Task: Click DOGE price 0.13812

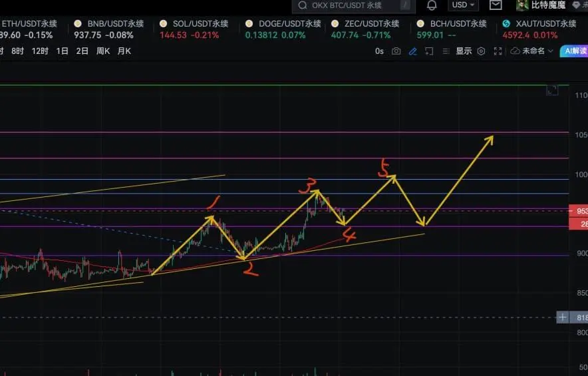Action: coord(261,35)
